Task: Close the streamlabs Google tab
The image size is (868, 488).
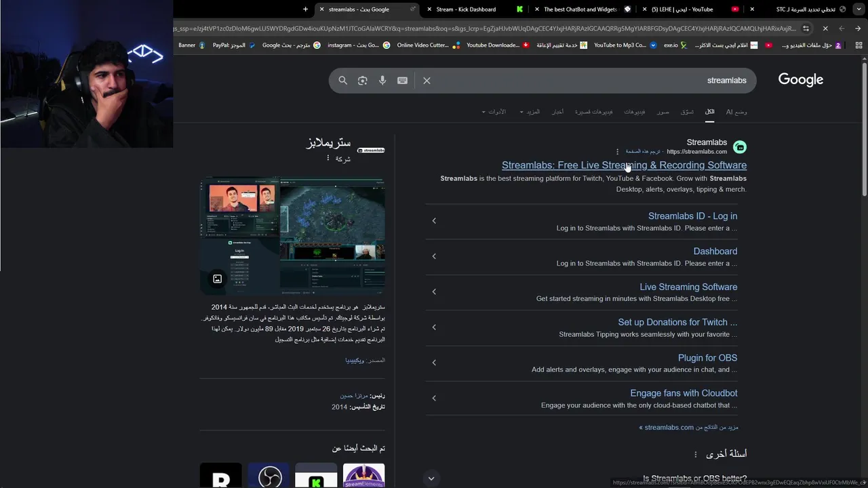Action: tap(322, 9)
